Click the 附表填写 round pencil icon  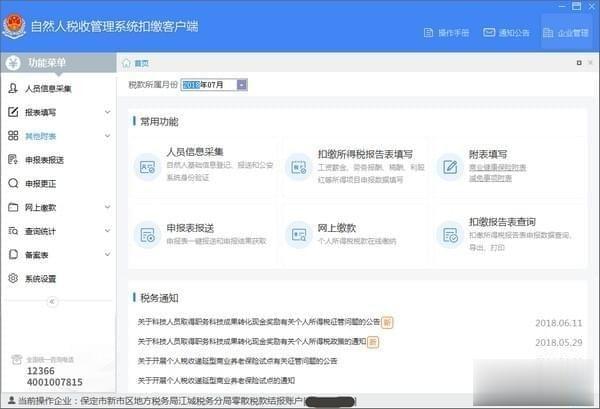point(450,167)
